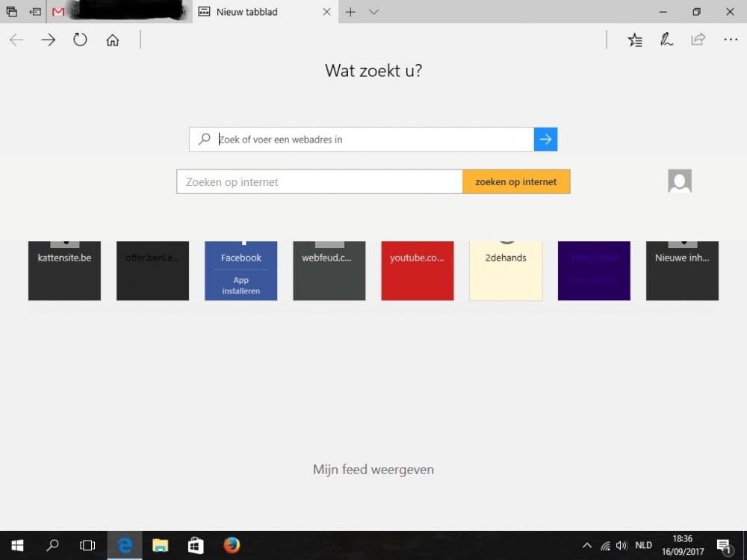Open a new tab with the plus button

[350, 12]
